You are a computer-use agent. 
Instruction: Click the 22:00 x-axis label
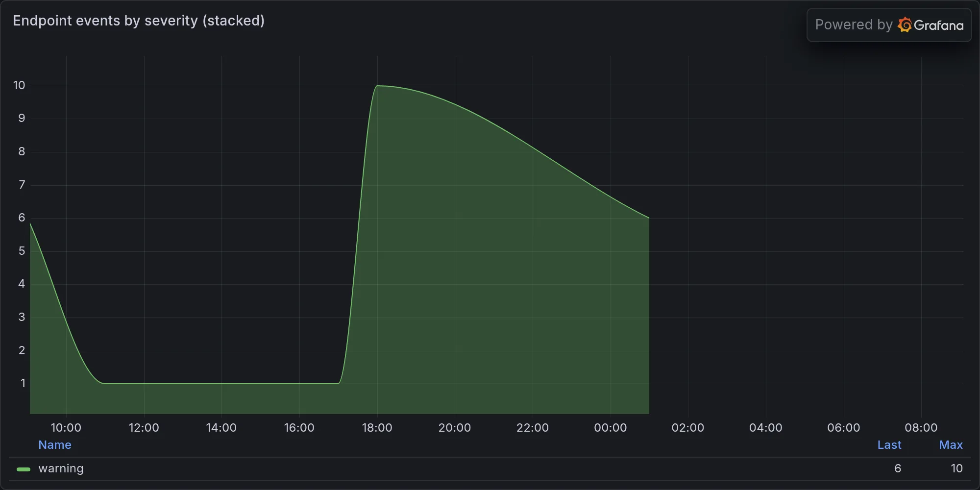point(533,428)
